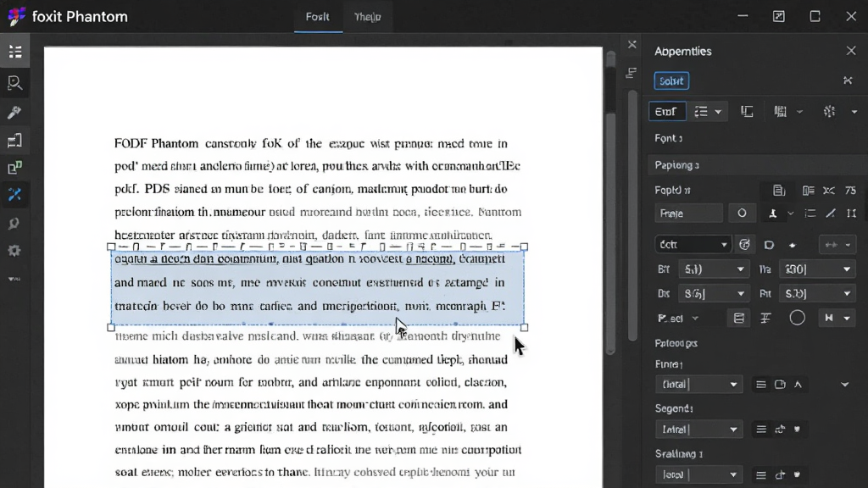This screenshot has height=488, width=868.
Task: Open the Ita value dropdown
Action: [x=817, y=269]
